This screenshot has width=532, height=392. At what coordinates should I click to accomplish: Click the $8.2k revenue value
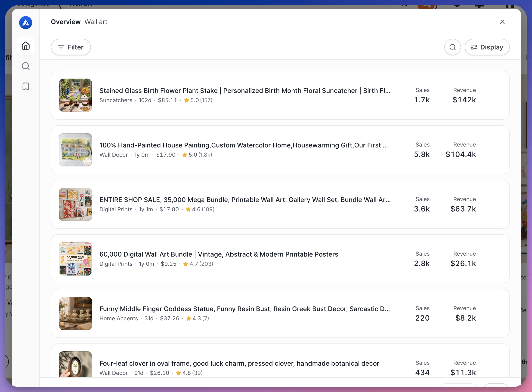click(x=466, y=318)
